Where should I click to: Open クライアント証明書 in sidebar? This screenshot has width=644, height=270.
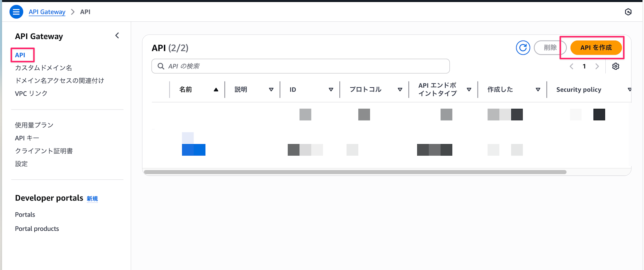[44, 151]
